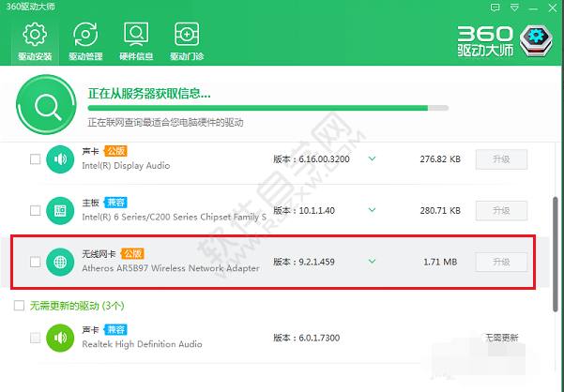Click the Intel chipset motherboard icon

click(60, 211)
